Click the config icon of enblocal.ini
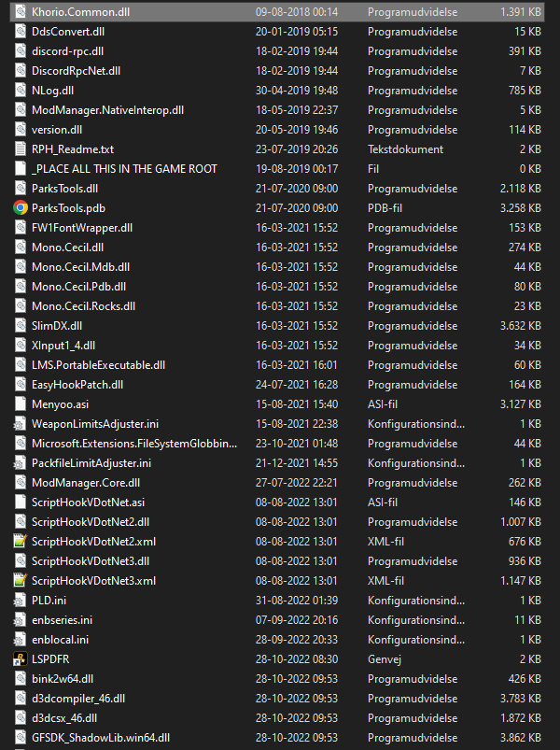The image size is (560, 750). click(21, 640)
